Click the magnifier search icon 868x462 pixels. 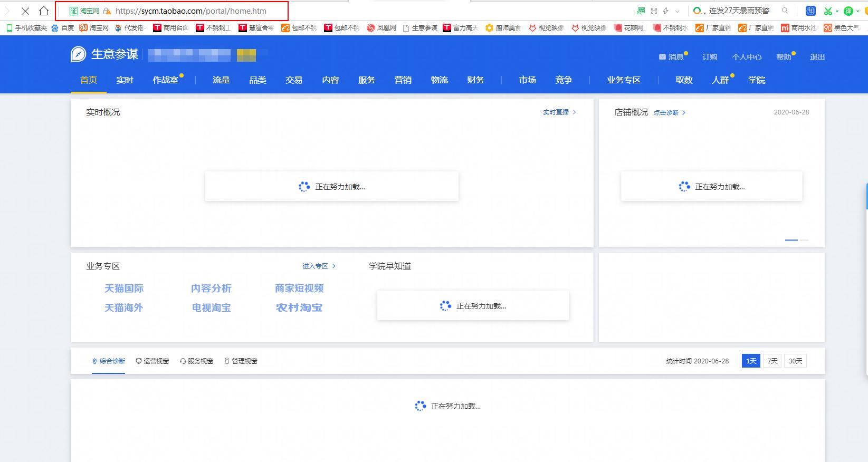coord(785,11)
